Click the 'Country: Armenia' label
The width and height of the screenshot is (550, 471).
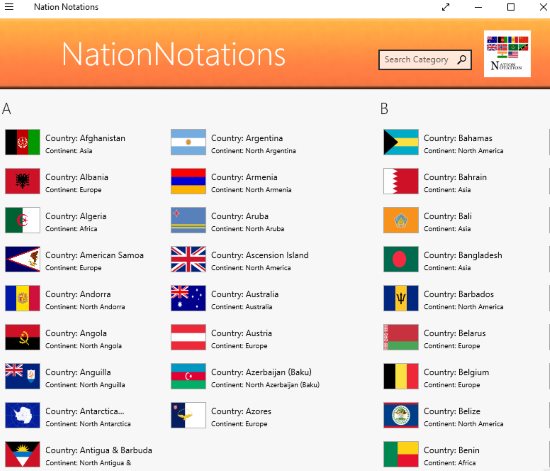click(244, 177)
